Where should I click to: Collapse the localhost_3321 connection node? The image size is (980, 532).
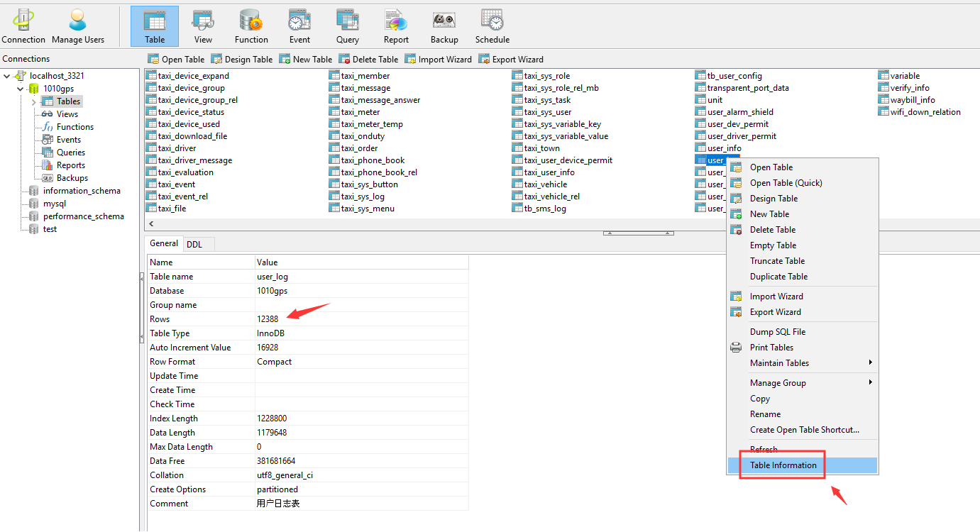point(7,76)
